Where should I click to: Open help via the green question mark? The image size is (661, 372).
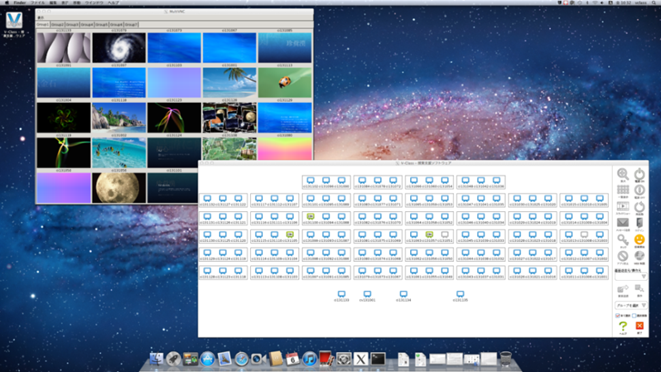tap(623, 326)
